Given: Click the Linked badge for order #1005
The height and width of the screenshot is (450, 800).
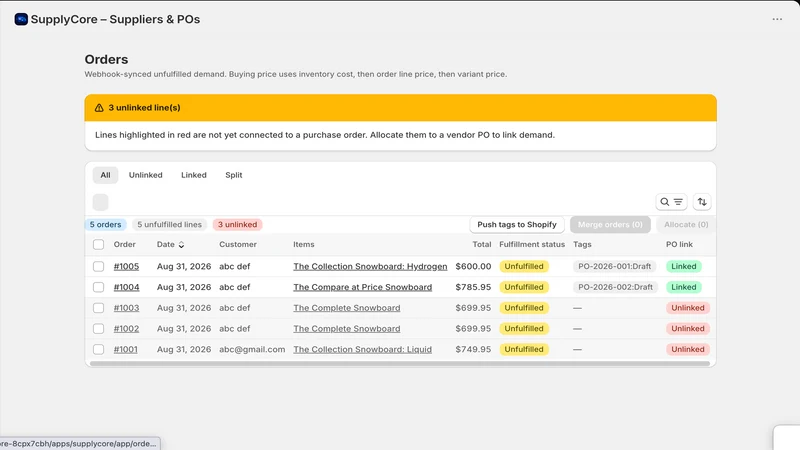Looking at the screenshot, I should tap(684, 266).
